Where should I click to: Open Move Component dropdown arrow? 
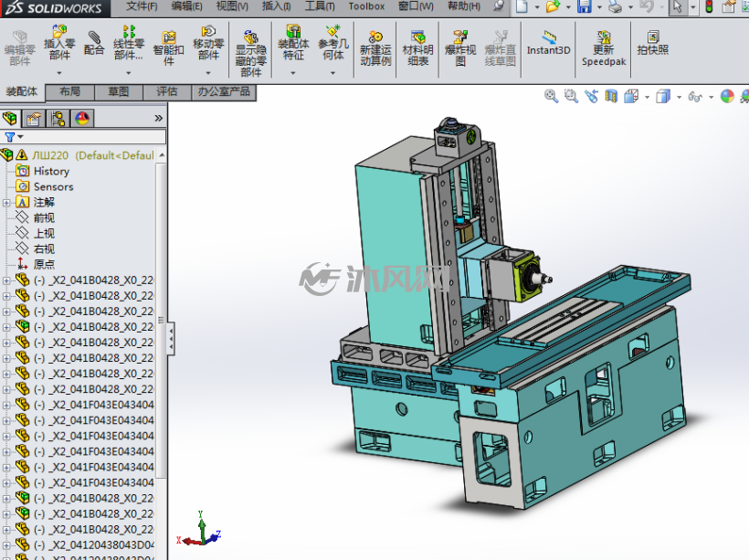tap(208, 73)
